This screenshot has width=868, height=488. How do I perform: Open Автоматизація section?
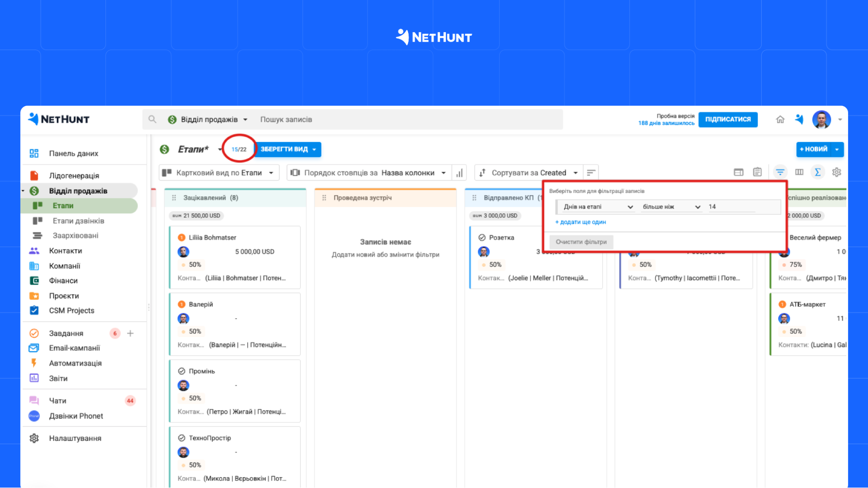tap(75, 363)
